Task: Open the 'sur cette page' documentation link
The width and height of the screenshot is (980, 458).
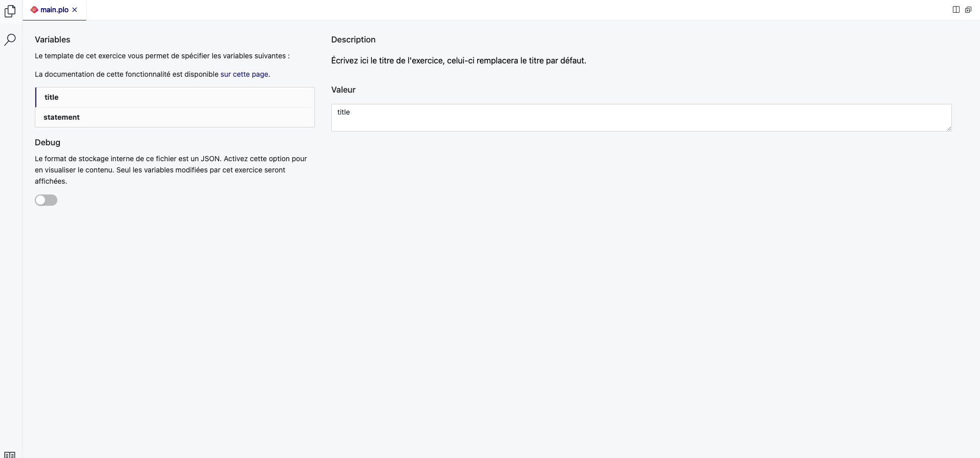Action: coord(244,74)
